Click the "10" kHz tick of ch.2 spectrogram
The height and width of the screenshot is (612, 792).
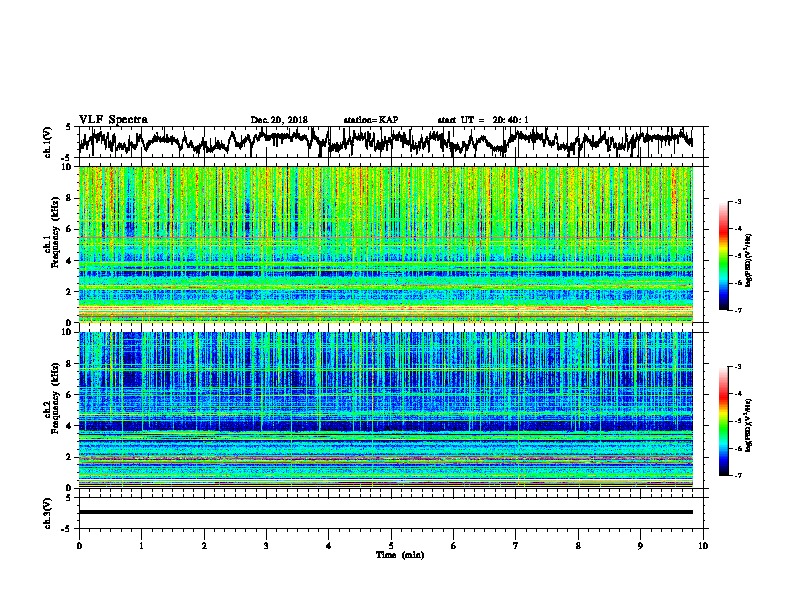66,332
